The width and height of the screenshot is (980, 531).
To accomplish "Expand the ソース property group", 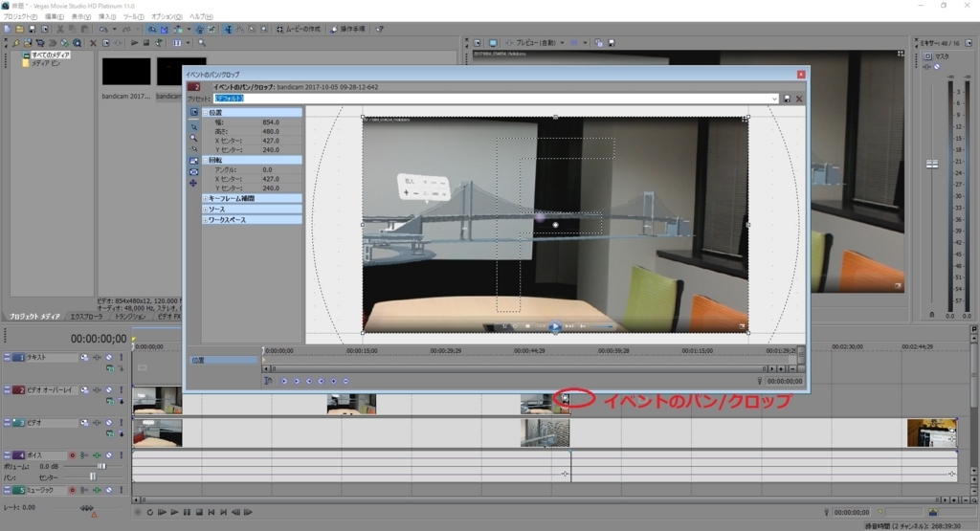I will pyautogui.click(x=205, y=210).
